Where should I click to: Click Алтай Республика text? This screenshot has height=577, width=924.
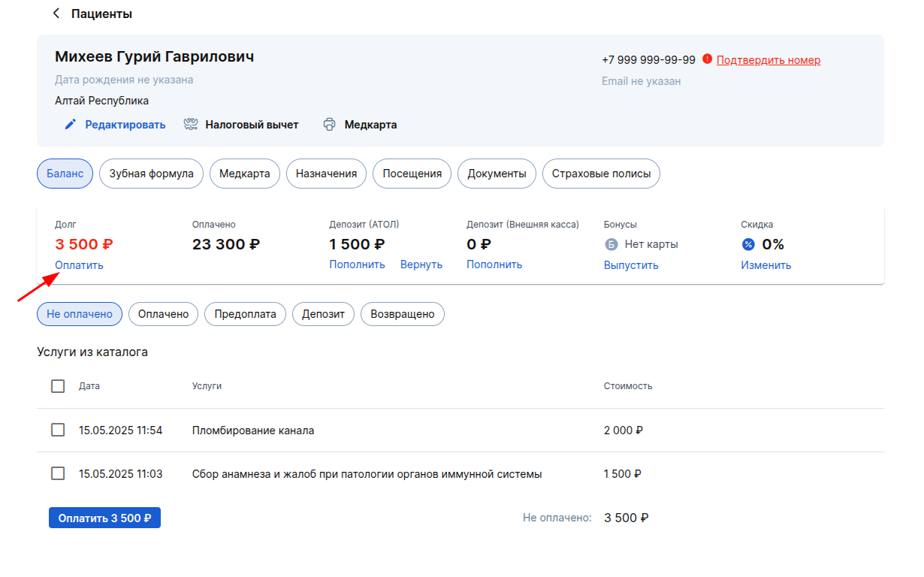(101, 101)
